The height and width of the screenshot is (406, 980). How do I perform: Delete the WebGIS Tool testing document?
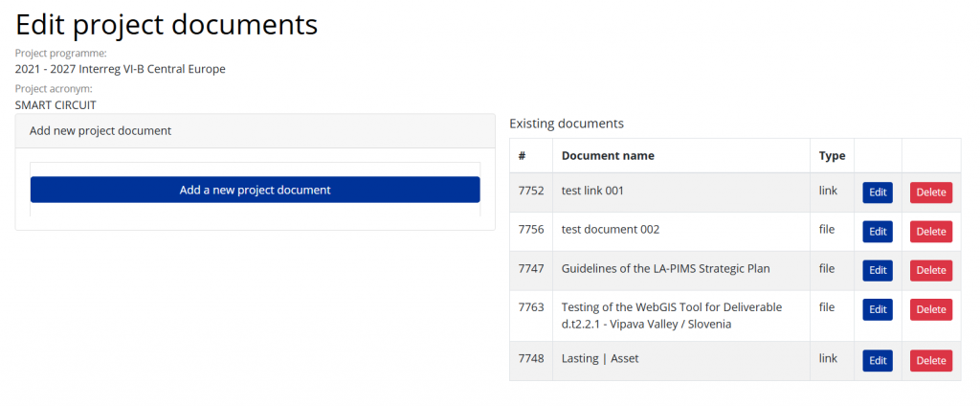click(x=930, y=309)
